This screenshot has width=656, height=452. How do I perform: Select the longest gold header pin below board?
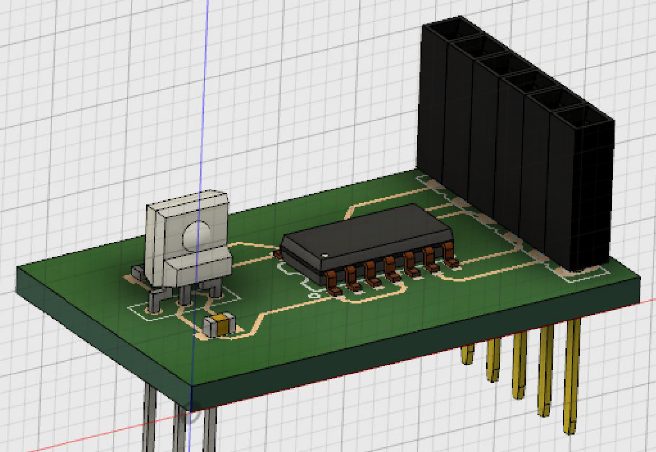571,376
